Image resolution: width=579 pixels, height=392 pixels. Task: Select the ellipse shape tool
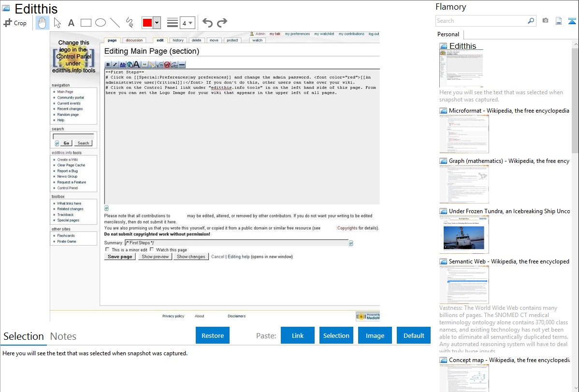coord(101,23)
